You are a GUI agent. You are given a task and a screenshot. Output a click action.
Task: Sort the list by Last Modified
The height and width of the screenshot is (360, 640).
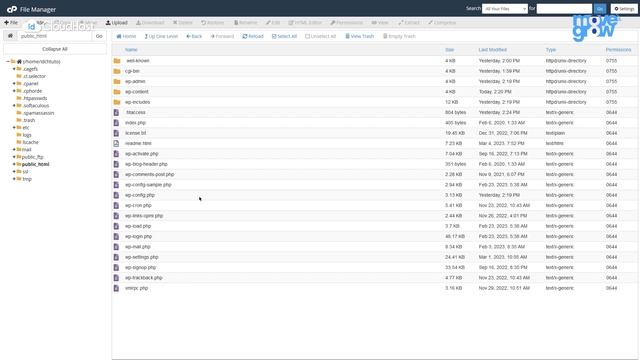(x=493, y=50)
